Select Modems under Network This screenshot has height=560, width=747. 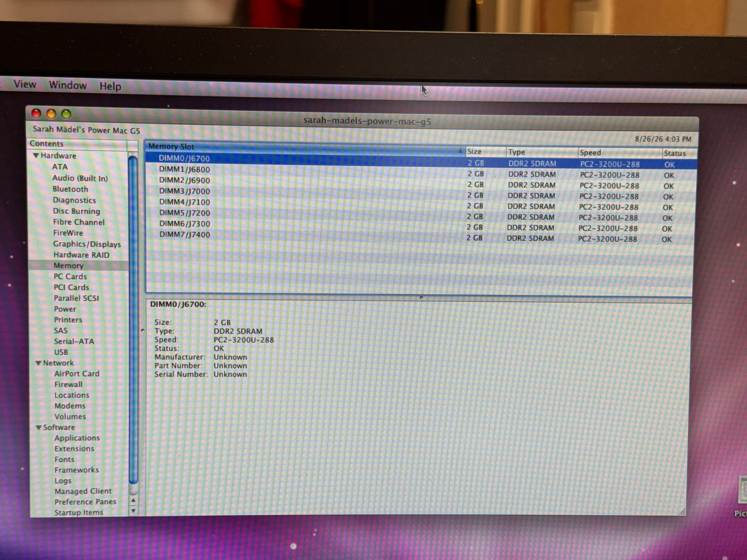pyautogui.click(x=70, y=406)
